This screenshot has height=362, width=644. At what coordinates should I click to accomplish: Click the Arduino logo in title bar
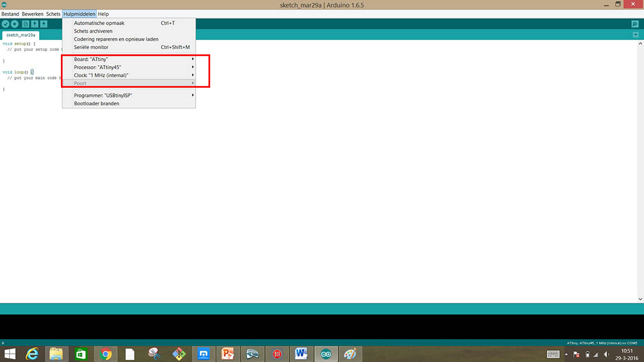(4, 5)
